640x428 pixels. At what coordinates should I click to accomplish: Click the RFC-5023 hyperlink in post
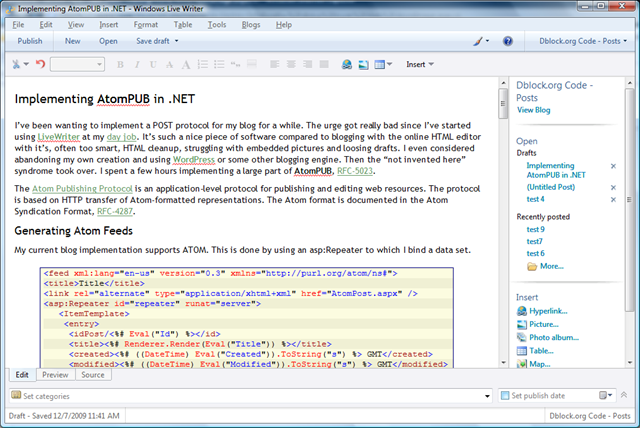(x=355, y=171)
